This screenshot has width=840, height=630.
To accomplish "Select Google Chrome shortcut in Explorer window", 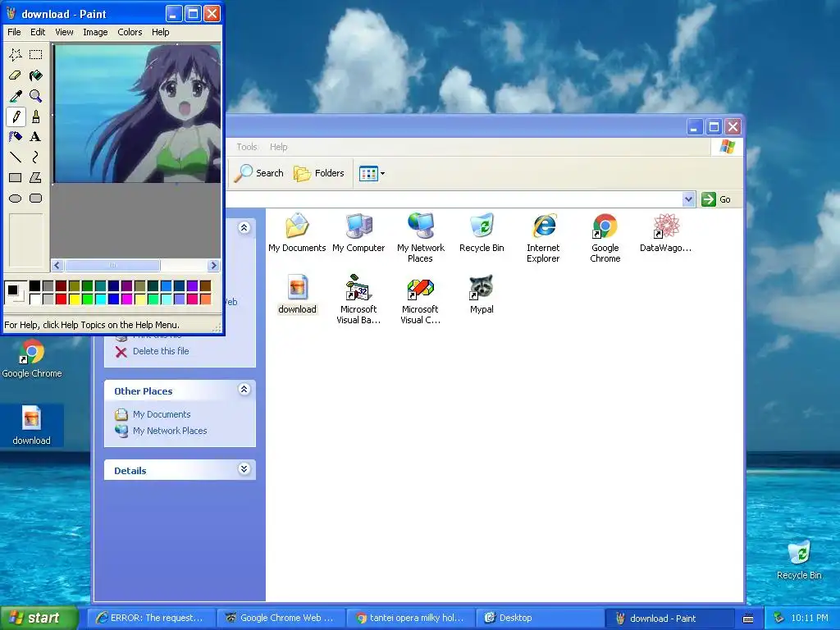I will 605,237.
